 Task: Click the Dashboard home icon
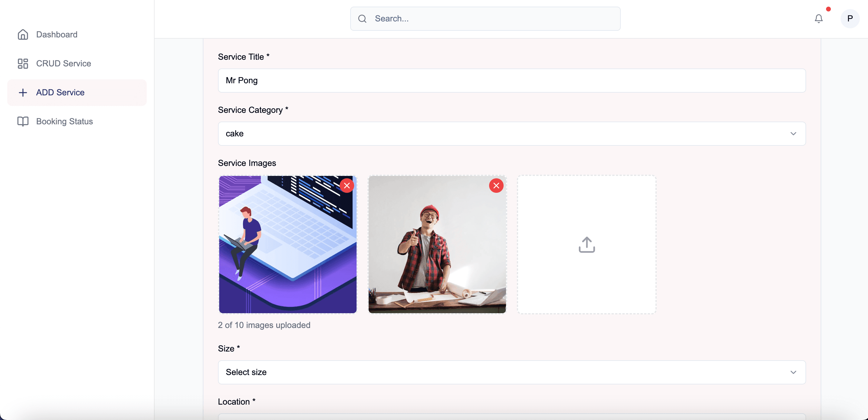click(x=23, y=34)
